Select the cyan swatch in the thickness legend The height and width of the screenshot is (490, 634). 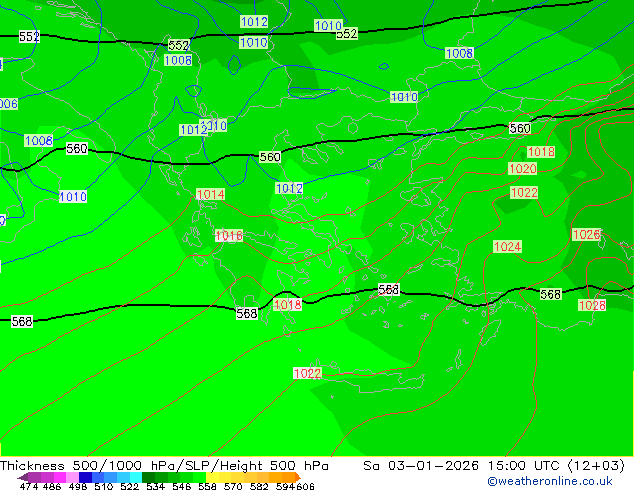[136, 477]
